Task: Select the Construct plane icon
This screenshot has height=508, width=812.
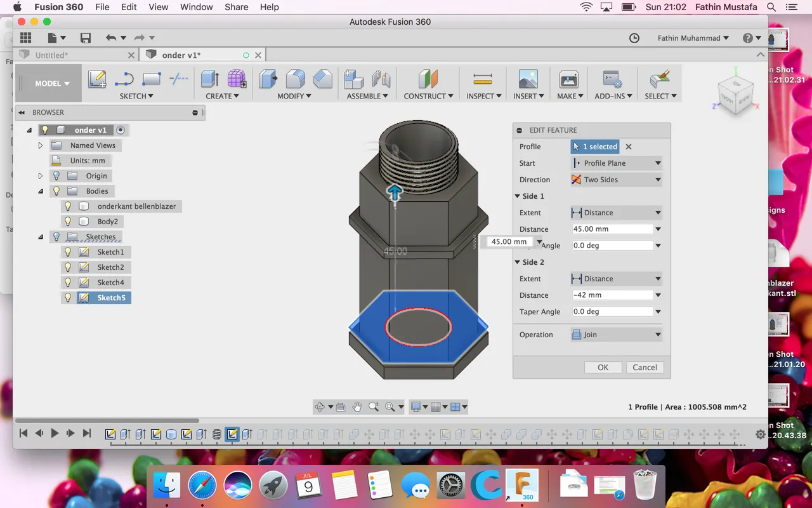Action: click(428, 79)
